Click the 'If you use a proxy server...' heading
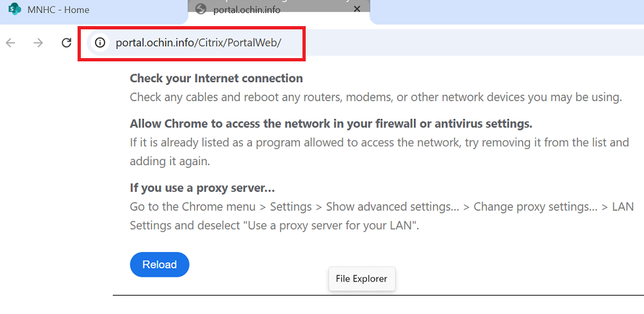Image resolution: width=644 pixels, height=314 pixels. tap(202, 188)
